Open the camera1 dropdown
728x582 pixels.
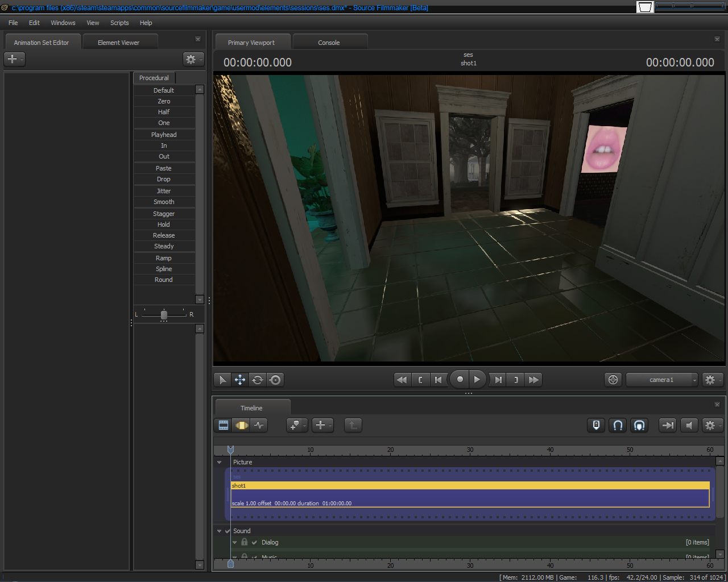point(662,380)
